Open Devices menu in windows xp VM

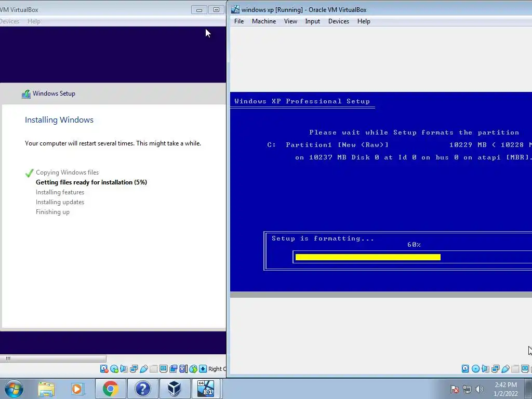point(339,21)
